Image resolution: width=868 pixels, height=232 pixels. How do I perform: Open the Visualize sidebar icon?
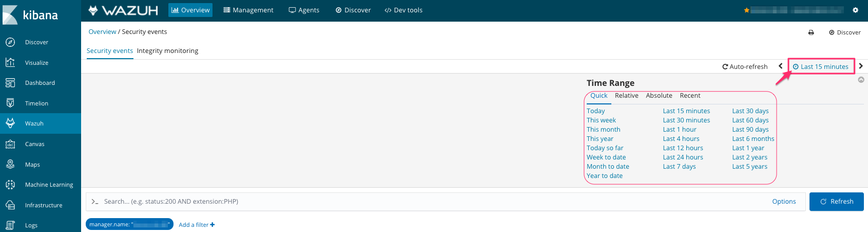10,62
